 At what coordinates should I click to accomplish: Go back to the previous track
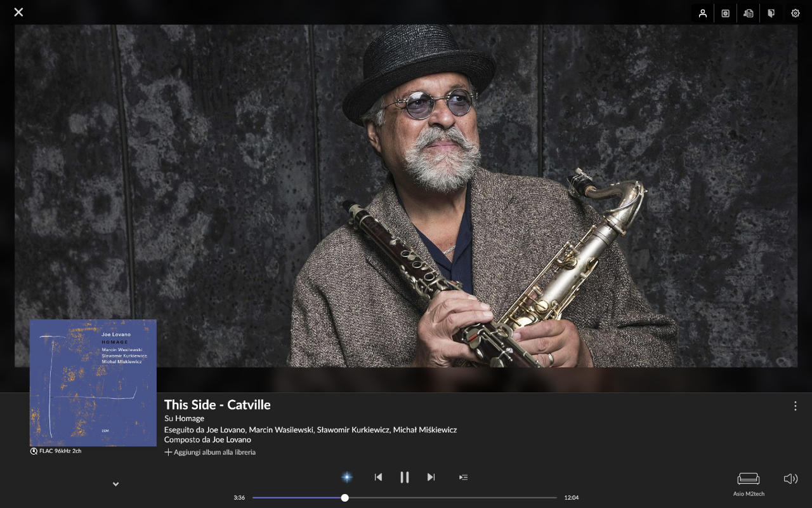(x=378, y=477)
